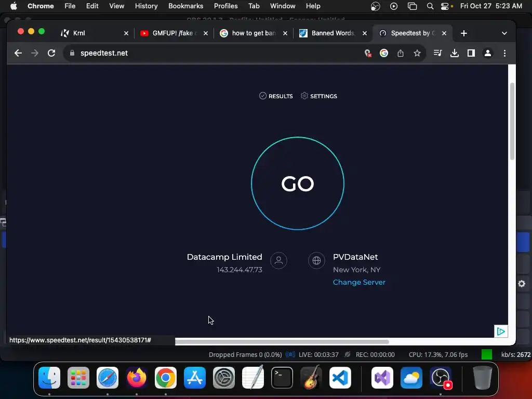The height and width of the screenshot is (399, 532).
Task: Open Firefox from the dock
Action: click(x=137, y=378)
